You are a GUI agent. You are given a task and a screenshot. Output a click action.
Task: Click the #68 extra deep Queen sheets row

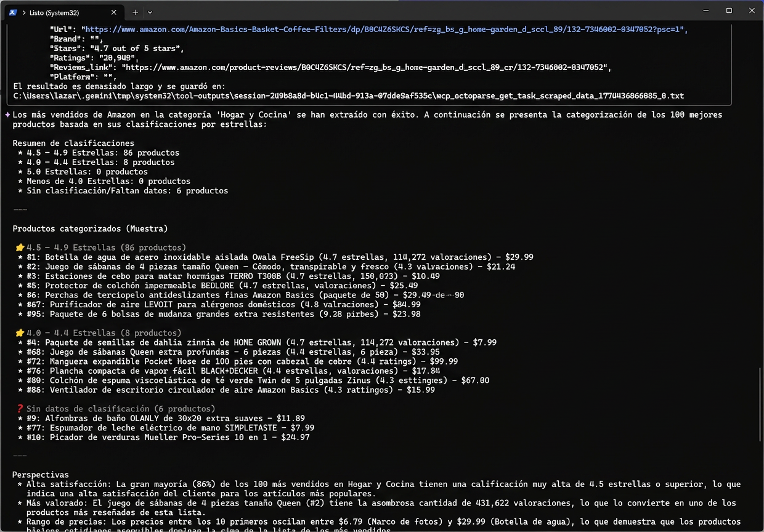pos(229,352)
